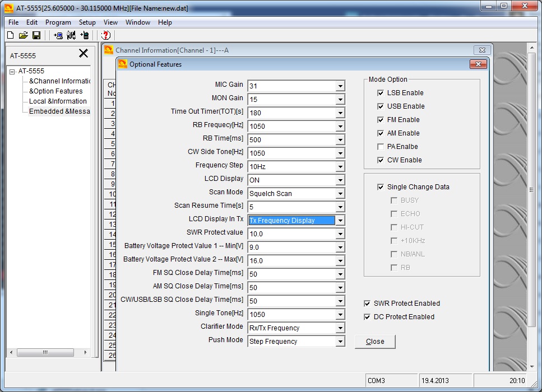Viewport: 542px width, 392px height.
Task: Enable the PA Enable checkbox
Action: tap(381, 147)
